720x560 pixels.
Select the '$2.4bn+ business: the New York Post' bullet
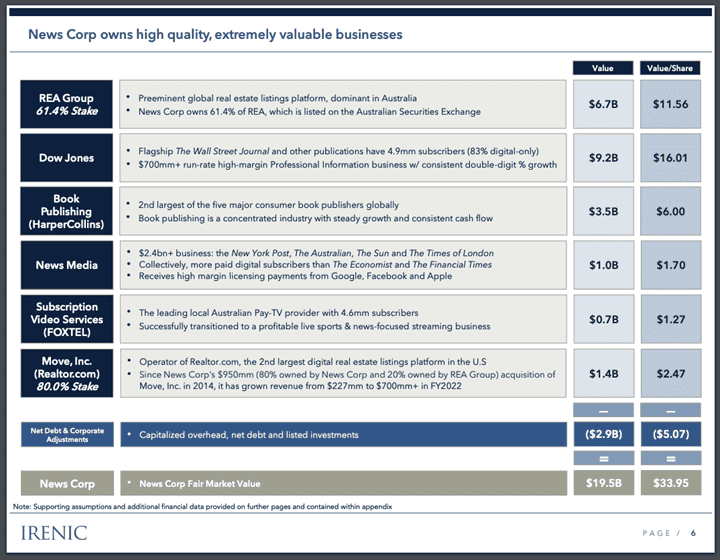(316, 253)
